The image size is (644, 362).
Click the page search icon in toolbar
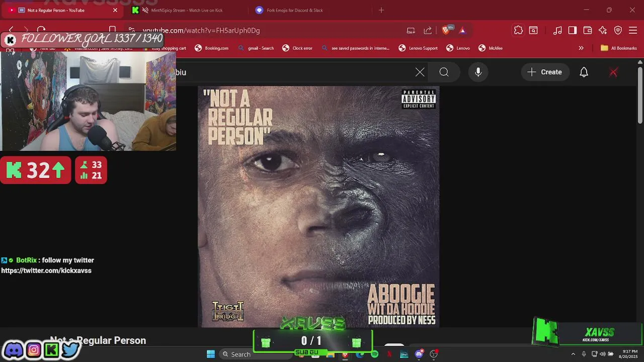(x=533, y=30)
